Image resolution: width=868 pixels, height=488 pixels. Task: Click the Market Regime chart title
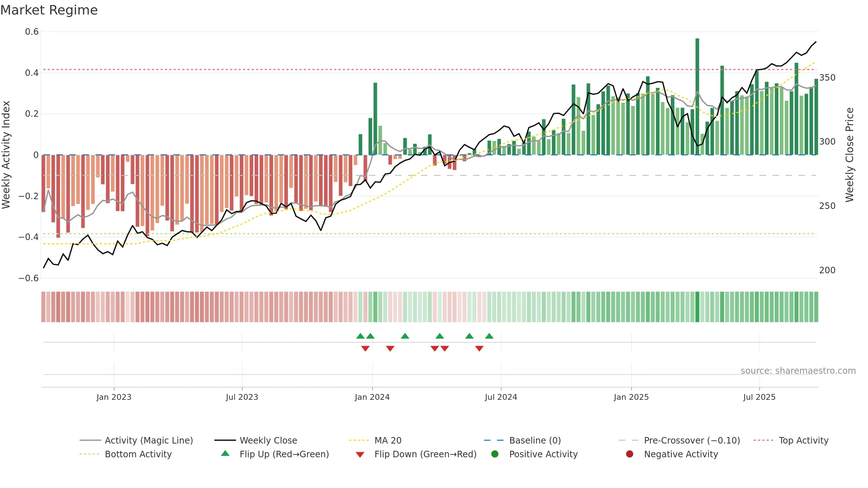[49, 10]
